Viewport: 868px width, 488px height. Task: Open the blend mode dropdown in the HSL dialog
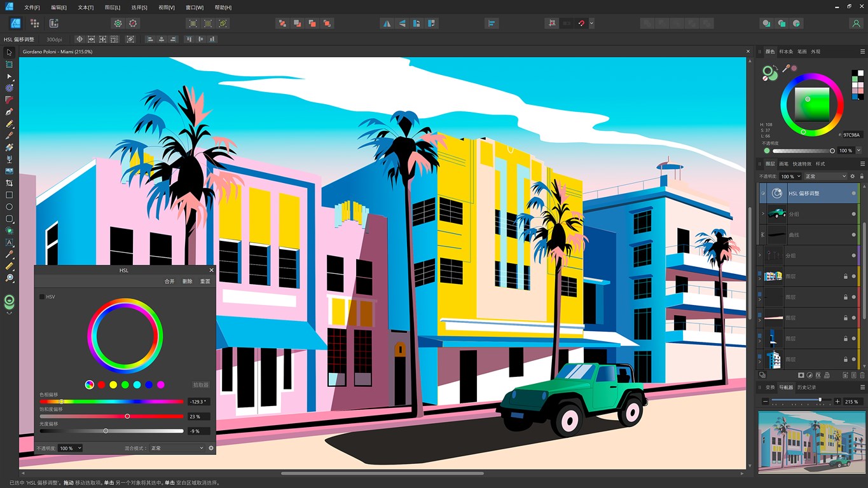click(x=178, y=448)
